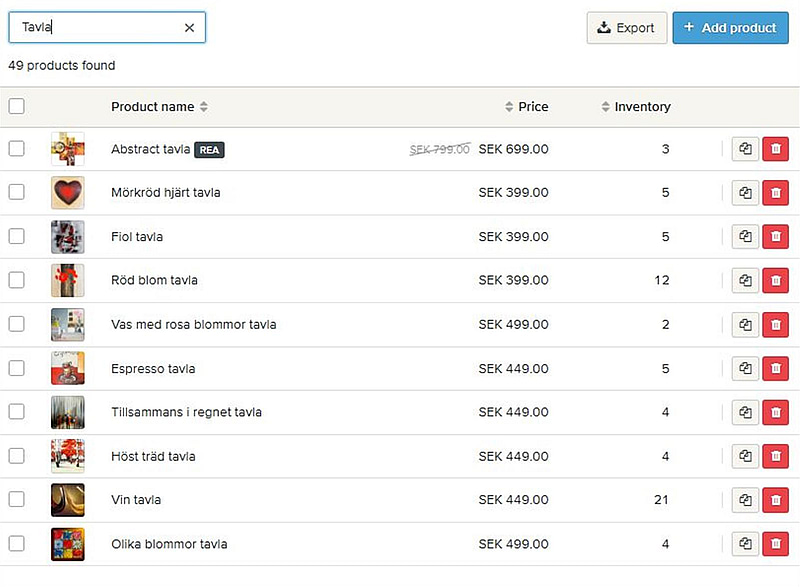Remove the Olika blommor tavla product

775,544
